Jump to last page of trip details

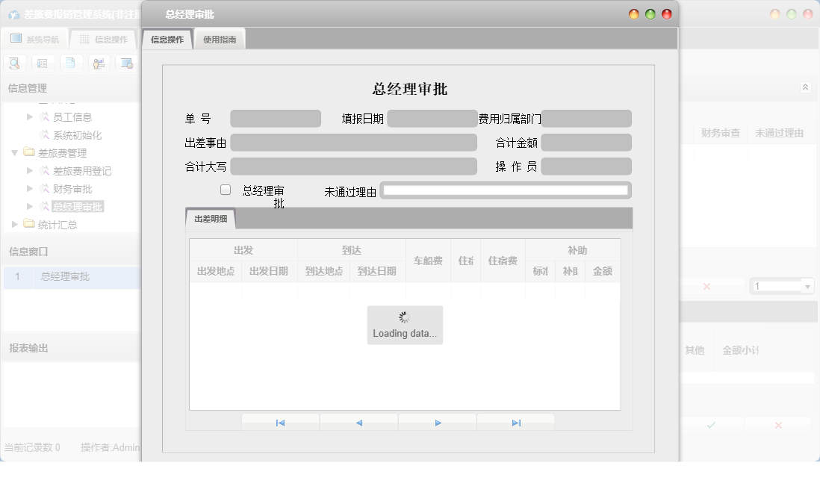[516, 422]
